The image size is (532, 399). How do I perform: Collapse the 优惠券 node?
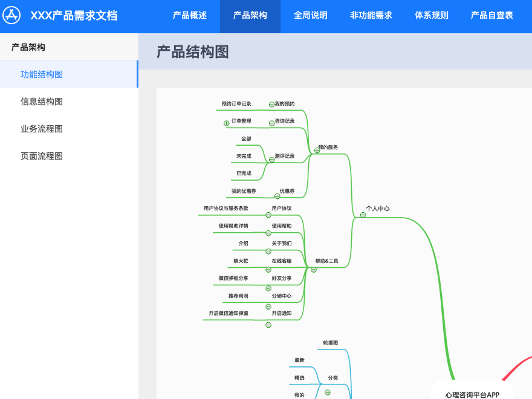pos(277,196)
